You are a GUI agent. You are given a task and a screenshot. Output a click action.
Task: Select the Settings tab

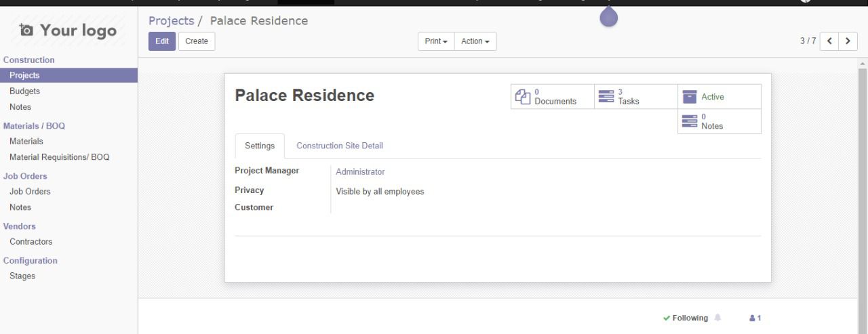pos(260,146)
